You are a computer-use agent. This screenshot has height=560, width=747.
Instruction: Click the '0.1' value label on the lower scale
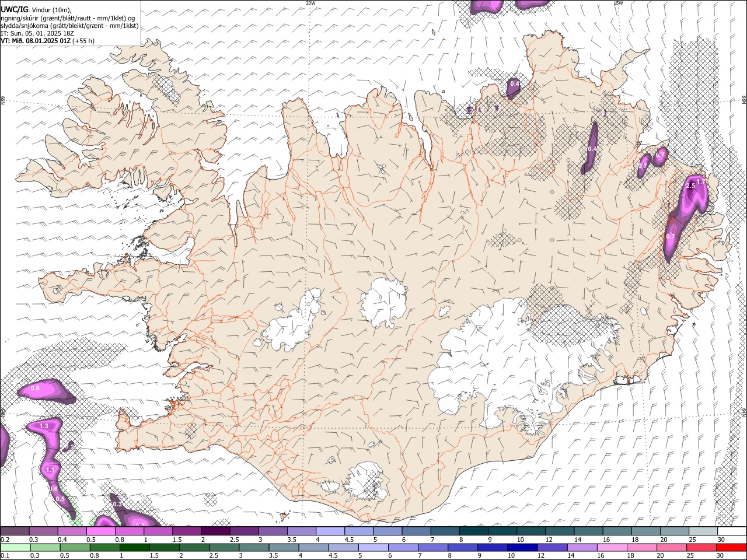tap(5, 555)
